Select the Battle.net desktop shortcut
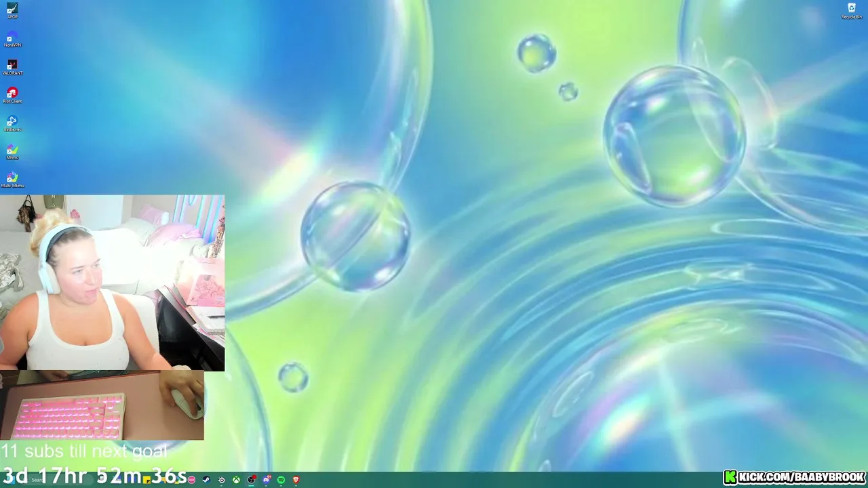 click(12, 123)
